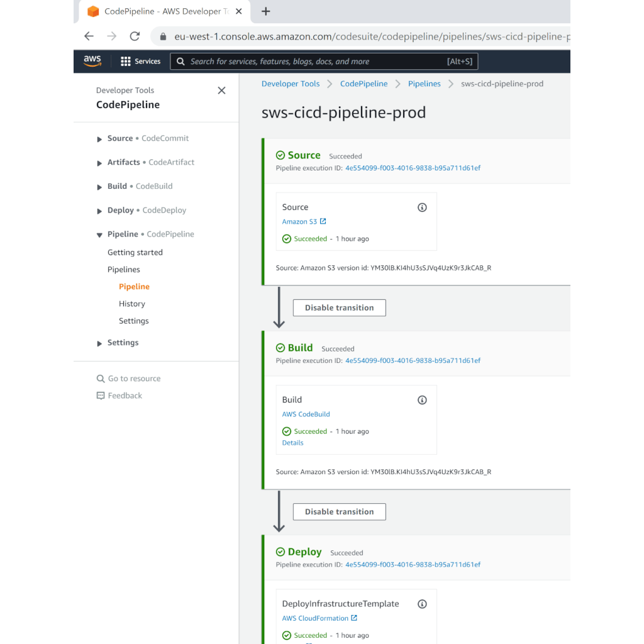This screenshot has height=644, width=644.
Task: Click the AWS search input field
Action: click(x=314, y=62)
